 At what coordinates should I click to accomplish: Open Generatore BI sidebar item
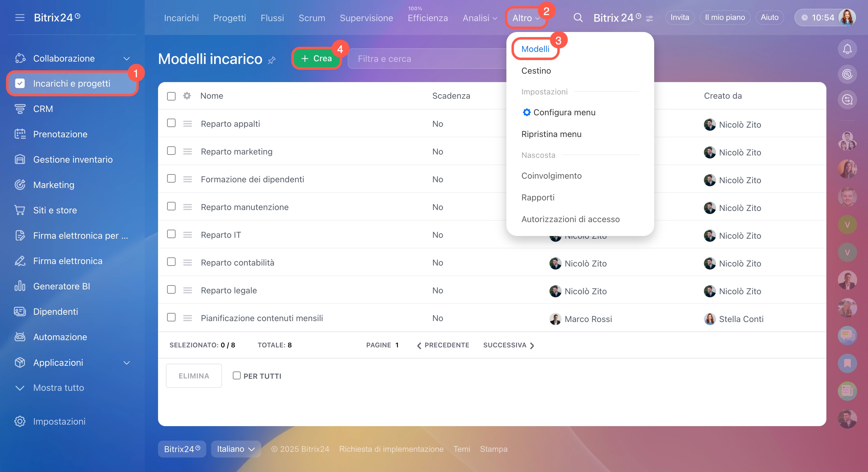click(x=61, y=286)
